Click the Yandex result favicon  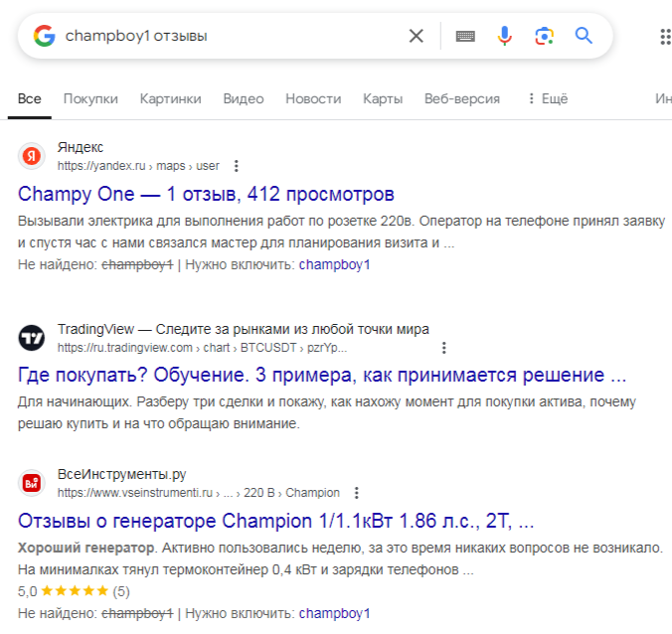(32, 156)
